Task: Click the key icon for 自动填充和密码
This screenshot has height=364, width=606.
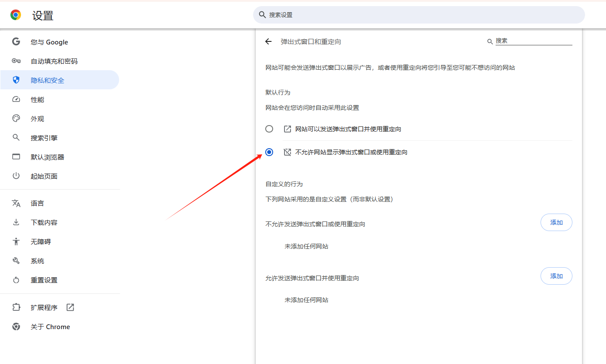Action: click(16, 61)
